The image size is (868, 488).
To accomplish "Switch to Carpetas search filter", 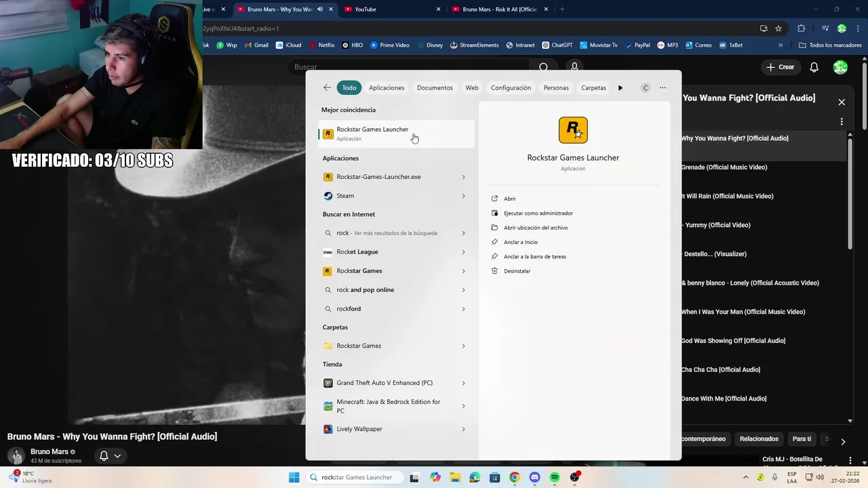I will click(x=593, y=87).
